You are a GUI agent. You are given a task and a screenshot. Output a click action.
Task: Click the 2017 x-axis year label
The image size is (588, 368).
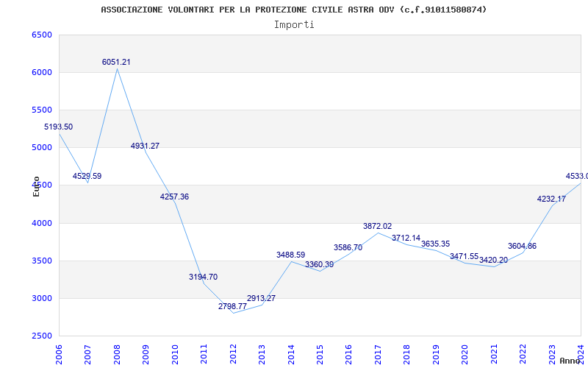[x=378, y=354]
